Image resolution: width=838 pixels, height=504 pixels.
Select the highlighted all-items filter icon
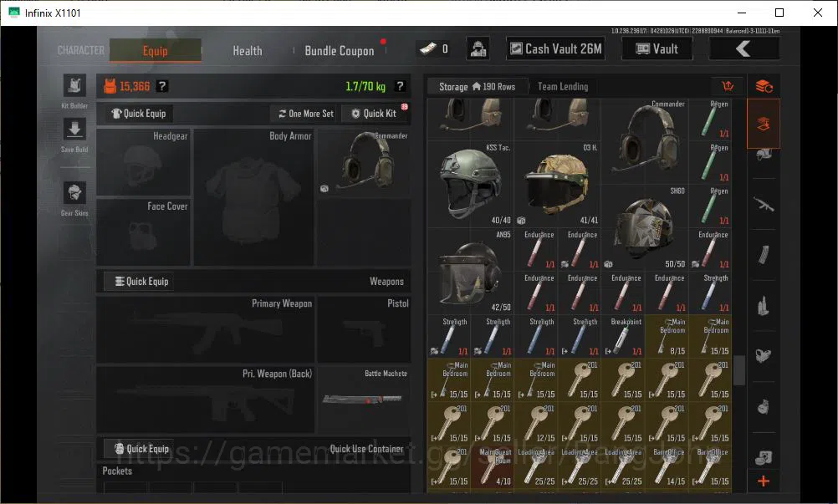tap(764, 124)
